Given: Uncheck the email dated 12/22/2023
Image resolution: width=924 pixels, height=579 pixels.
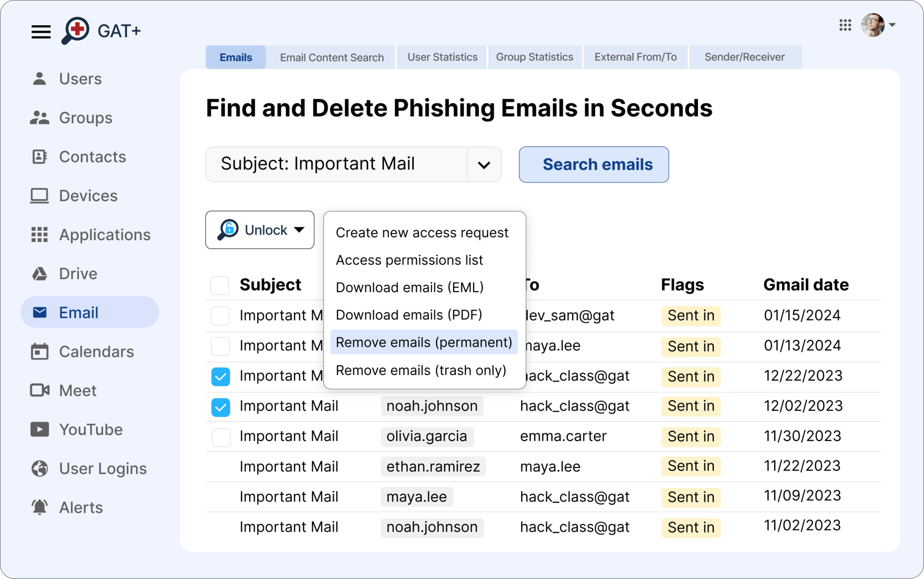Looking at the screenshot, I should 220,376.
